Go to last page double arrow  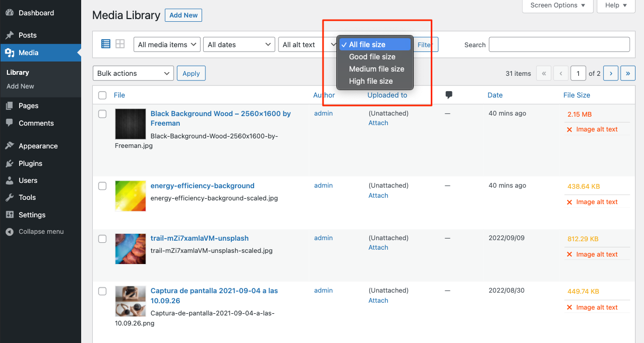(628, 73)
